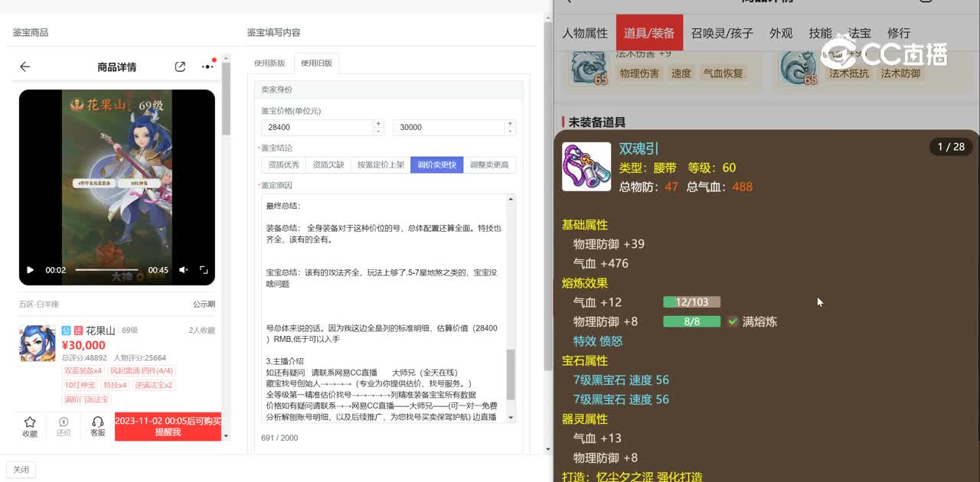Open the 花果山 character avatar
Screen dimensions: 980x482
pyautogui.click(x=38, y=344)
